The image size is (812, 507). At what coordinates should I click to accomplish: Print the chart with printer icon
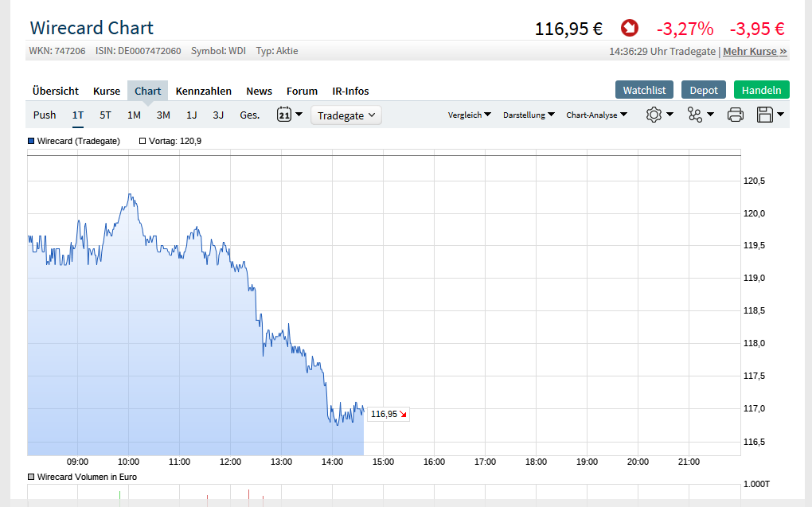[736, 115]
